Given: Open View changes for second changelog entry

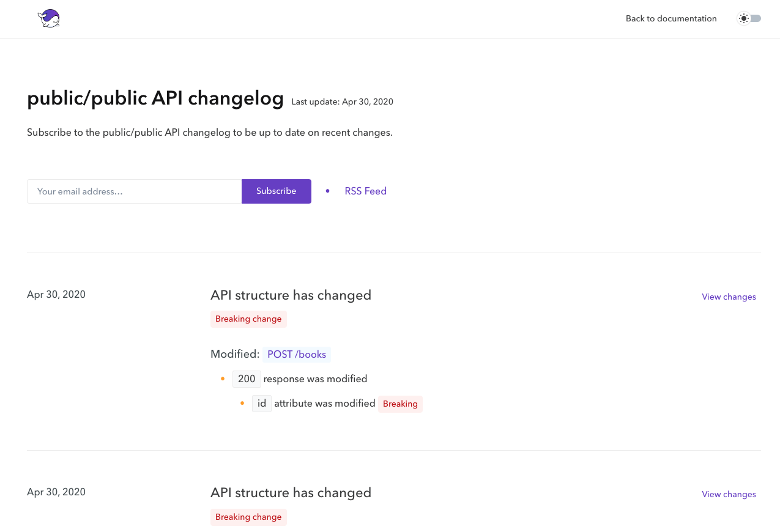Looking at the screenshot, I should (x=729, y=494).
